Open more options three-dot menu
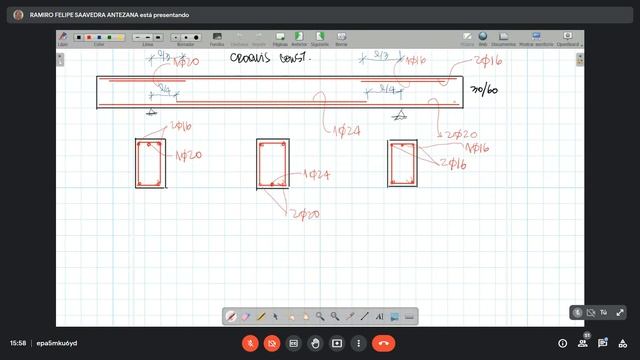The image size is (640, 360). (x=358, y=343)
